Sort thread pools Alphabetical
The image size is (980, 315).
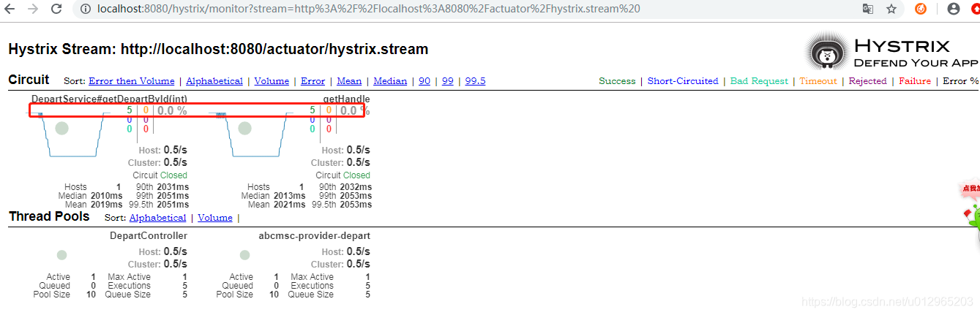pyautogui.click(x=158, y=218)
